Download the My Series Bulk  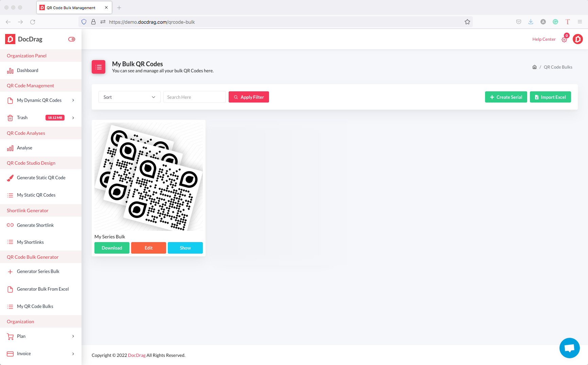[x=112, y=248]
